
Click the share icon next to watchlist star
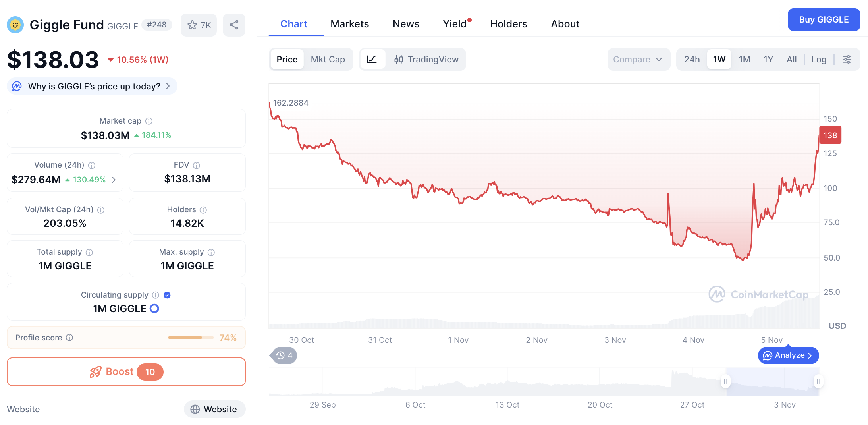tap(234, 25)
